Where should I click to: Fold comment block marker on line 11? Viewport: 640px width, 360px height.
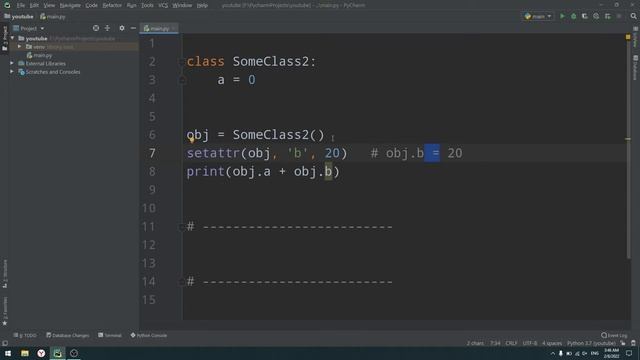[182, 227]
